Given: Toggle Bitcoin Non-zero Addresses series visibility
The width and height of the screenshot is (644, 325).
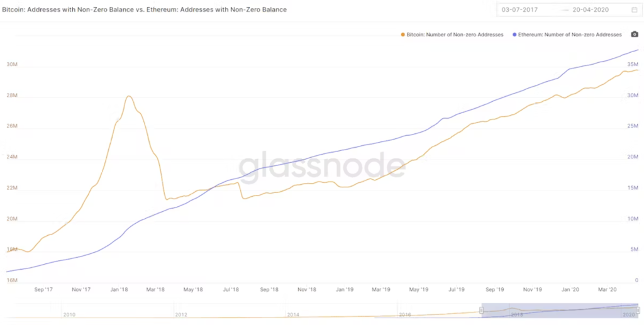Looking at the screenshot, I should click(454, 35).
